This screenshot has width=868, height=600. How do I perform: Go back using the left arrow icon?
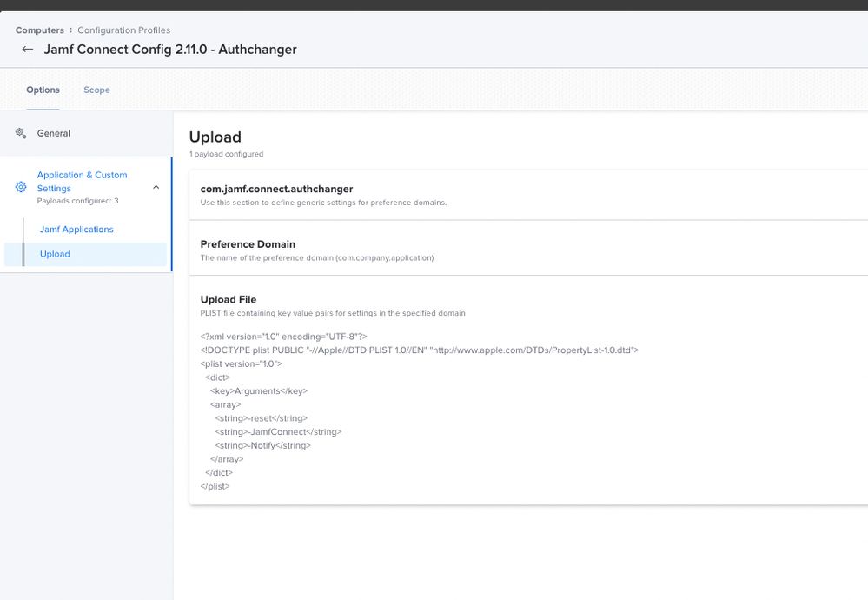coord(27,50)
